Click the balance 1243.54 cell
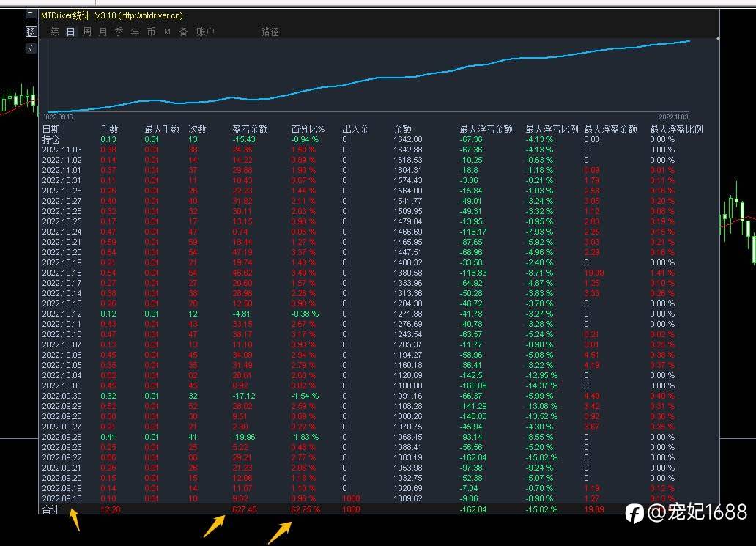The height and width of the screenshot is (546, 756). (408, 334)
